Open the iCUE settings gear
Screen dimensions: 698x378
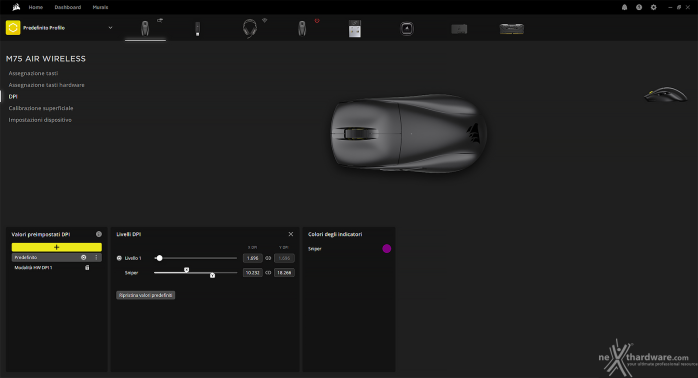coord(653,7)
